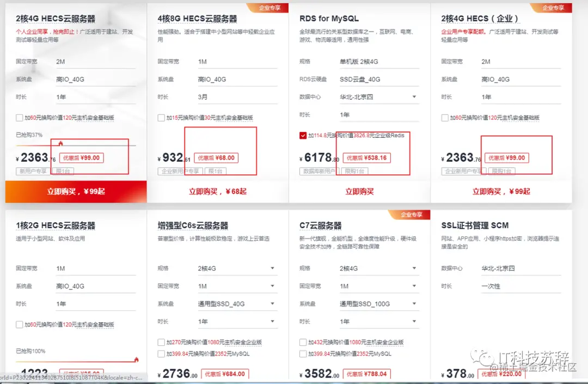Check 加399.84元换购MySQL on the 增强型C6s card
588x384 pixels.
point(161,354)
